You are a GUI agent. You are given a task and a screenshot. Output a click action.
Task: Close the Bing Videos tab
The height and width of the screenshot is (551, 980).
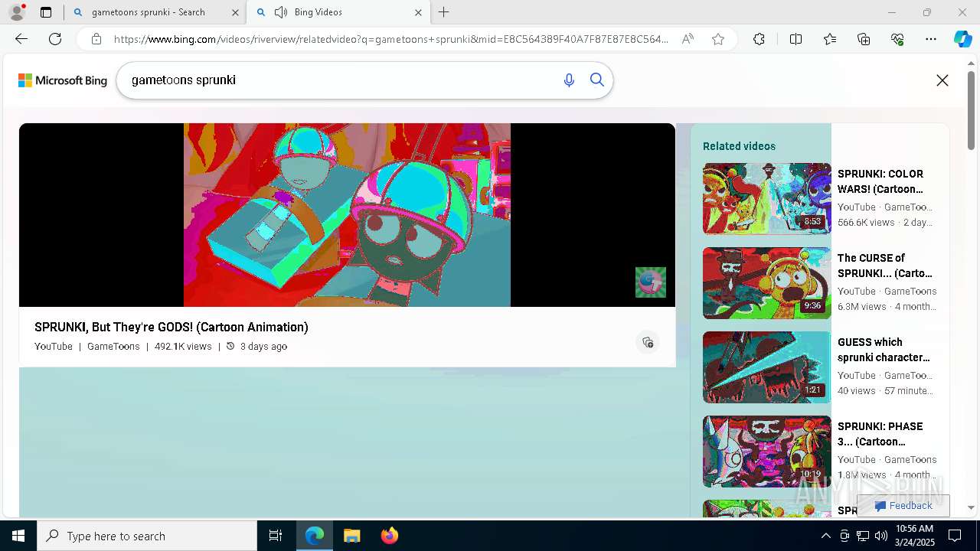pos(418,12)
